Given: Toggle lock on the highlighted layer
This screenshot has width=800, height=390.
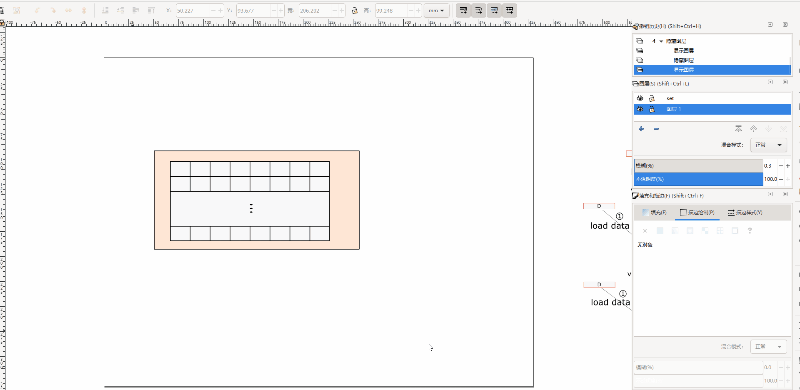Looking at the screenshot, I should (651, 109).
